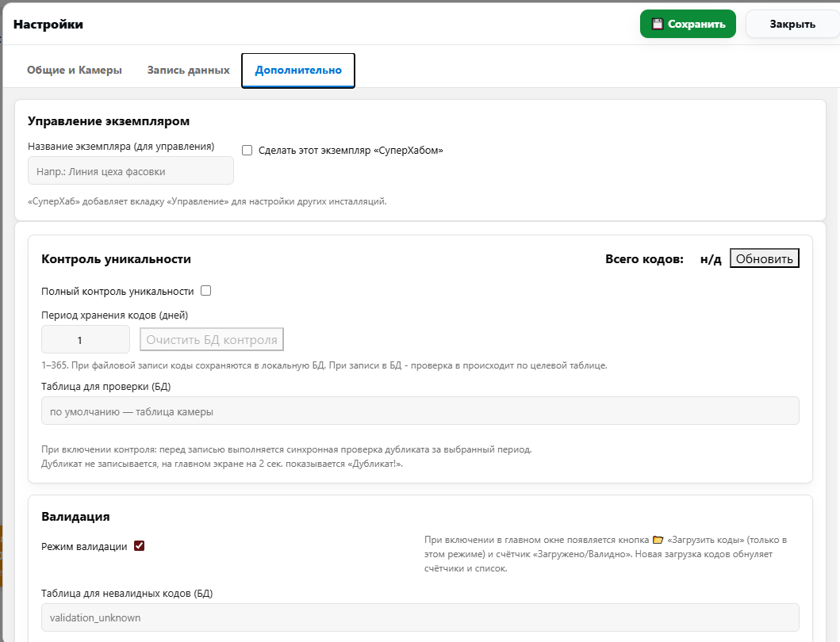Click the folder icon in the validation hint
840x642 pixels.
point(658,540)
